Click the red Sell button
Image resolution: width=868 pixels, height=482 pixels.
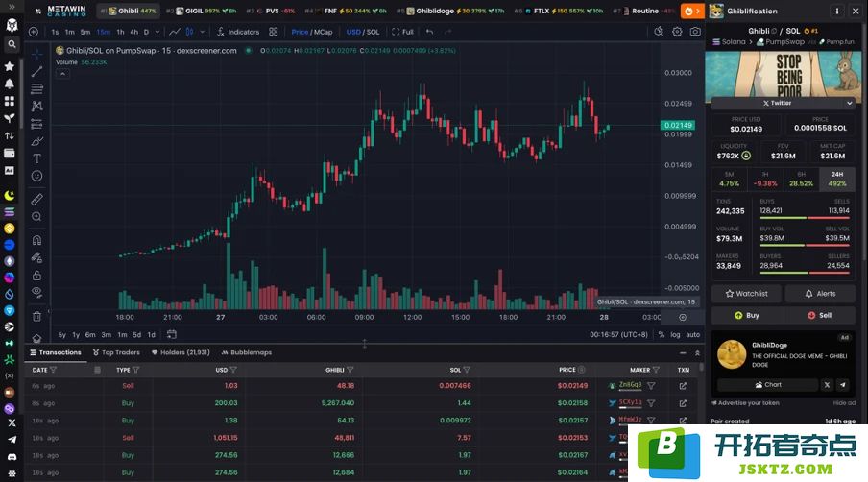[x=819, y=316]
